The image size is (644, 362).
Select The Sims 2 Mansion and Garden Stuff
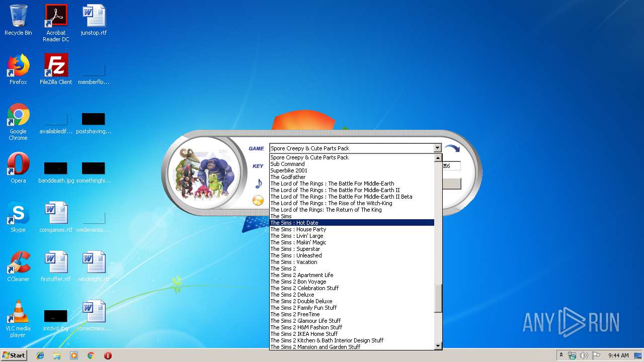click(352, 347)
